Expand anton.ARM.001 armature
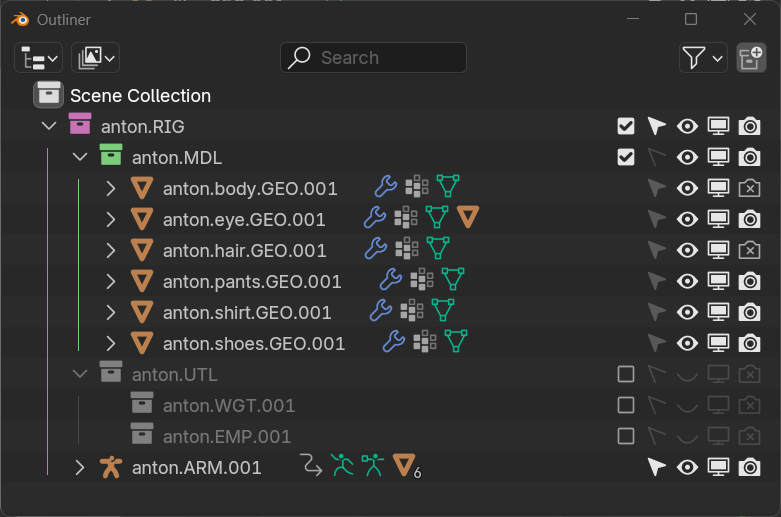 click(x=79, y=468)
